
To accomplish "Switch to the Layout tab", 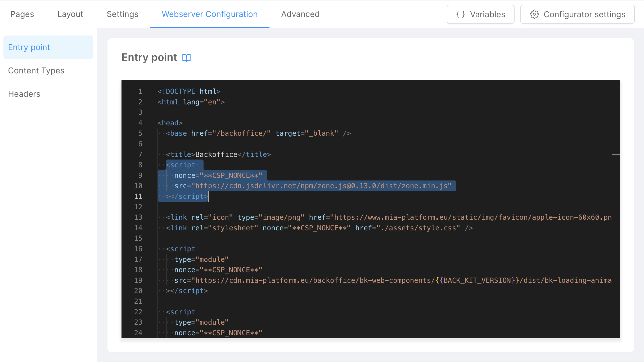I will 70,14.
